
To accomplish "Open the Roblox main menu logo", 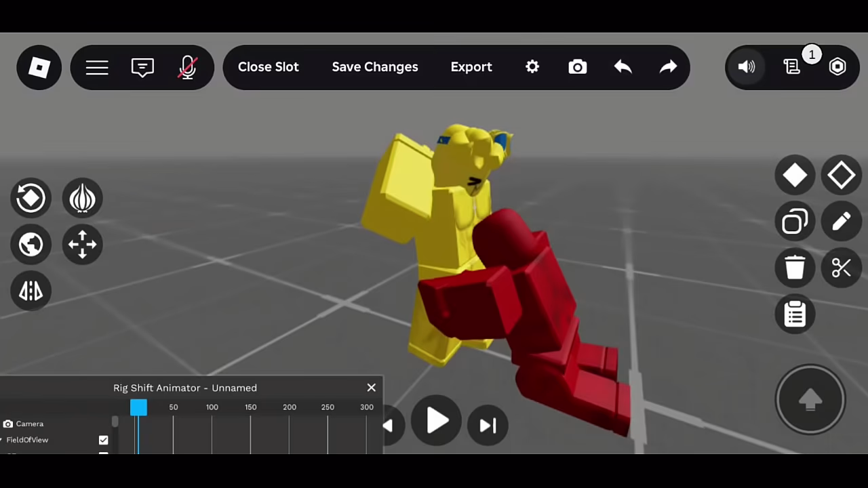I will pyautogui.click(x=39, y=67).
